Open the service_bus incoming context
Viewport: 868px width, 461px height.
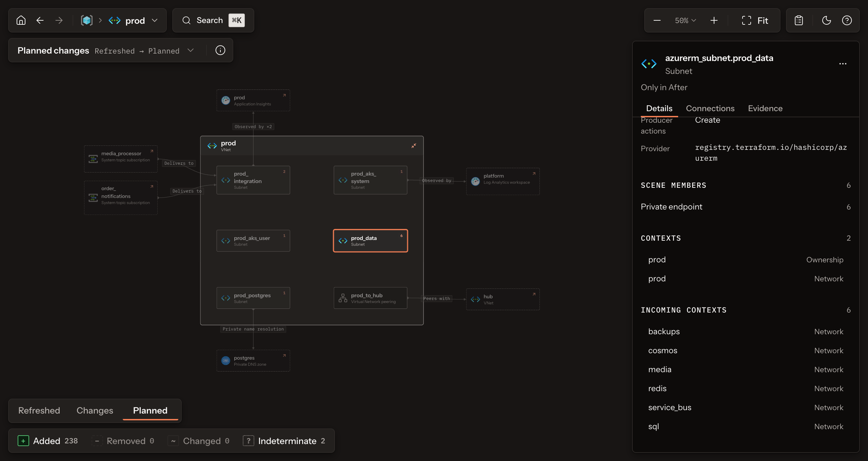[x=745, y=407]
